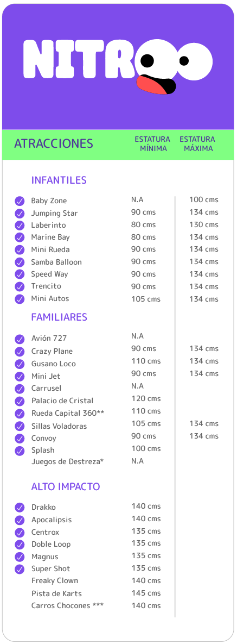Click the NITRO logo face
237x644 pixels.
(x=174, y=67)
